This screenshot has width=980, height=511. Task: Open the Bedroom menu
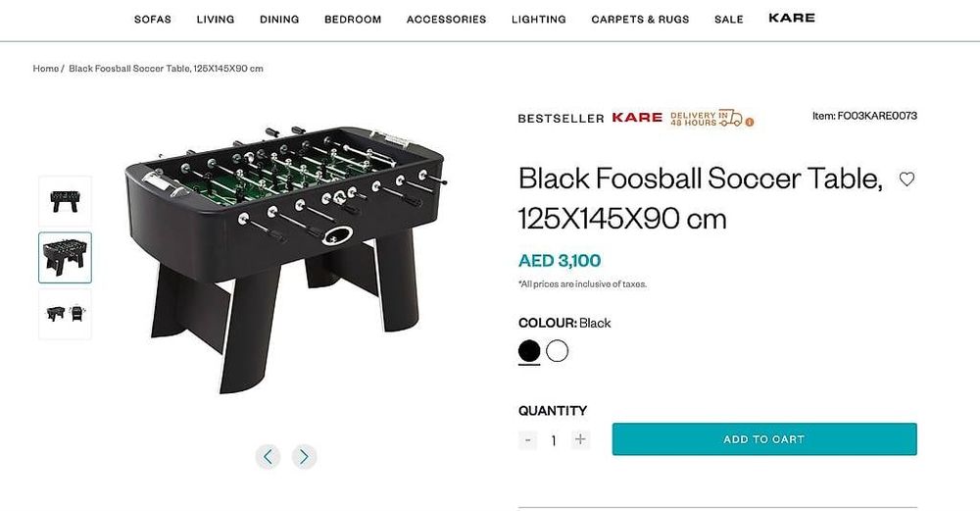[353, 20]
